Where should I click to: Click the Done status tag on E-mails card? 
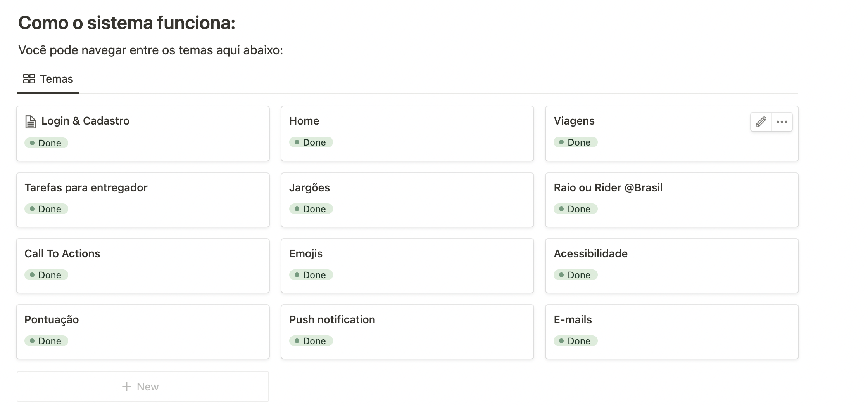pyautogui.click(x=575, y=341)
